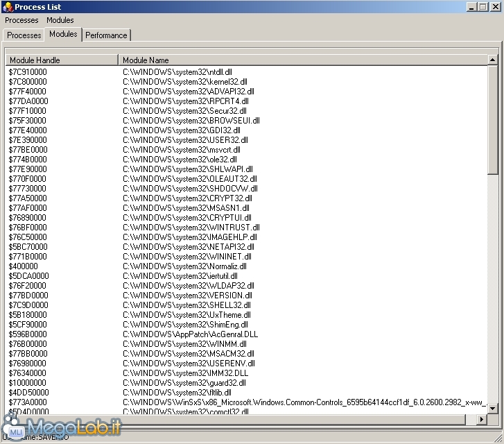The width and height of the screenshot is (504, 444).
Task: Select the NETAPI32.dll module row
Action: coord(247,247)
